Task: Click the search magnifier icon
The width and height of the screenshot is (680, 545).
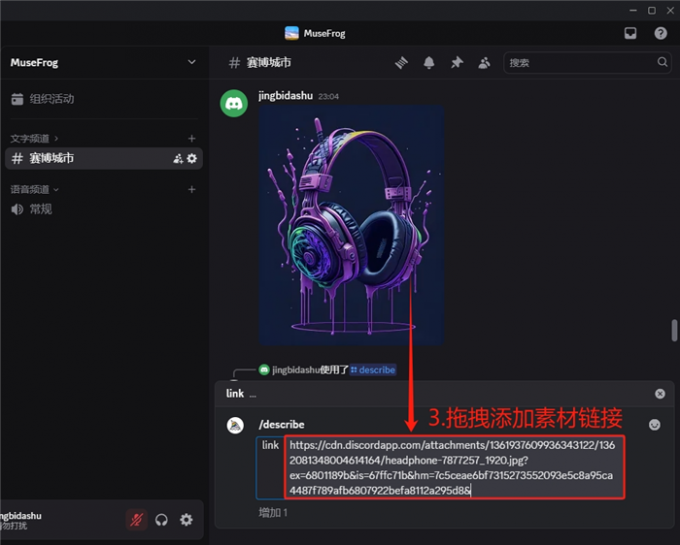Action: [x=662, y=62]
